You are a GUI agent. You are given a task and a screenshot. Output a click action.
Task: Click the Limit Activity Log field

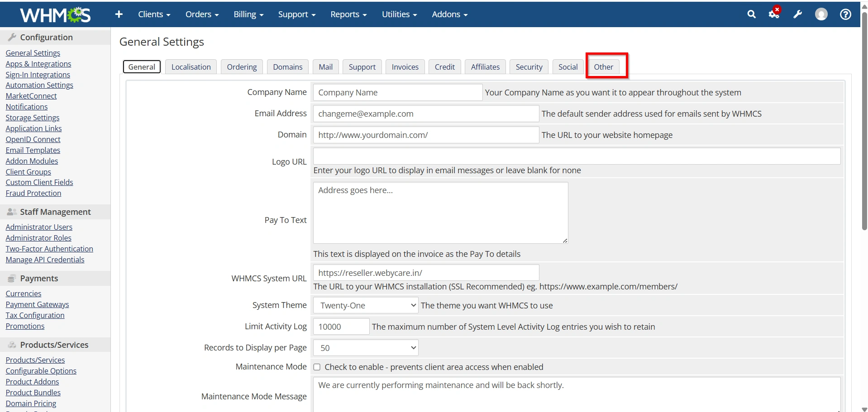[342, 327]
